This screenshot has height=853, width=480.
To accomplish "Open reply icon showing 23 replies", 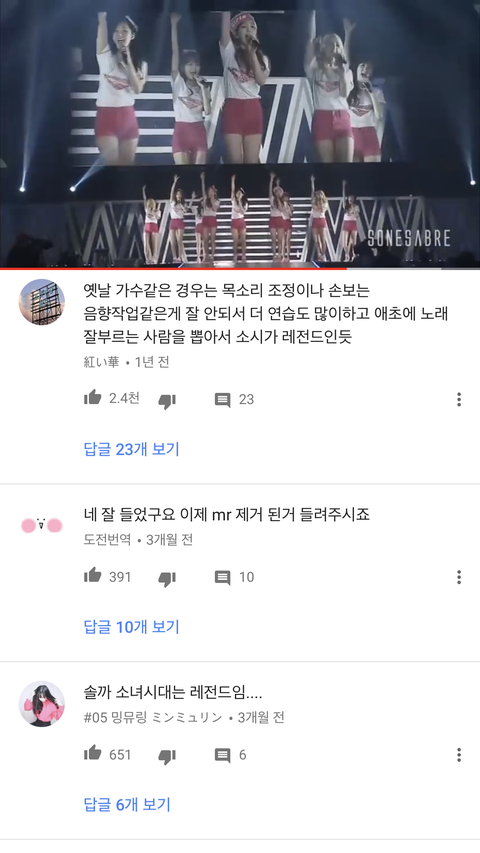I will point(222,400).
